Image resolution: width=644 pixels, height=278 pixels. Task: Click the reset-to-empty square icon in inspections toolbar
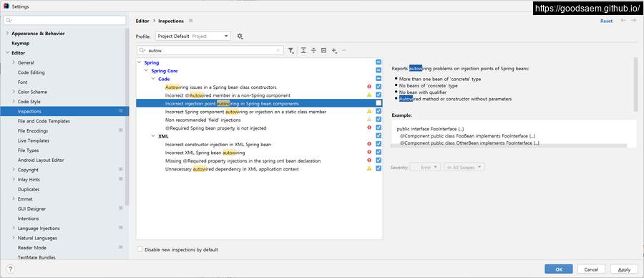323,51
